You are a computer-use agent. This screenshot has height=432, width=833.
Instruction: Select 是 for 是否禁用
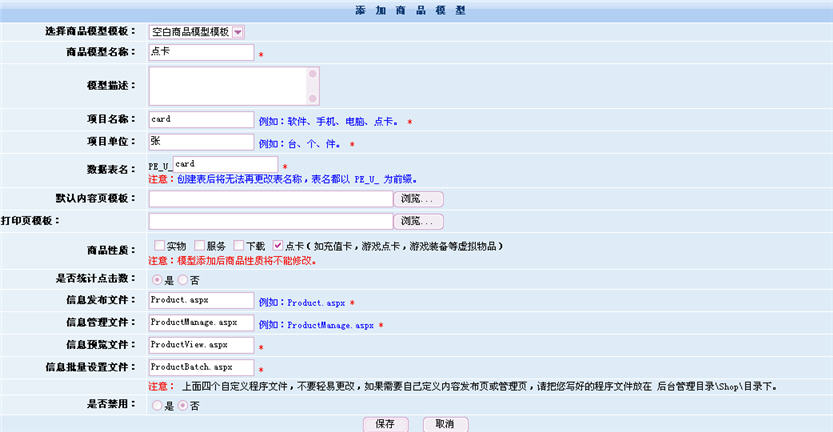156,405
